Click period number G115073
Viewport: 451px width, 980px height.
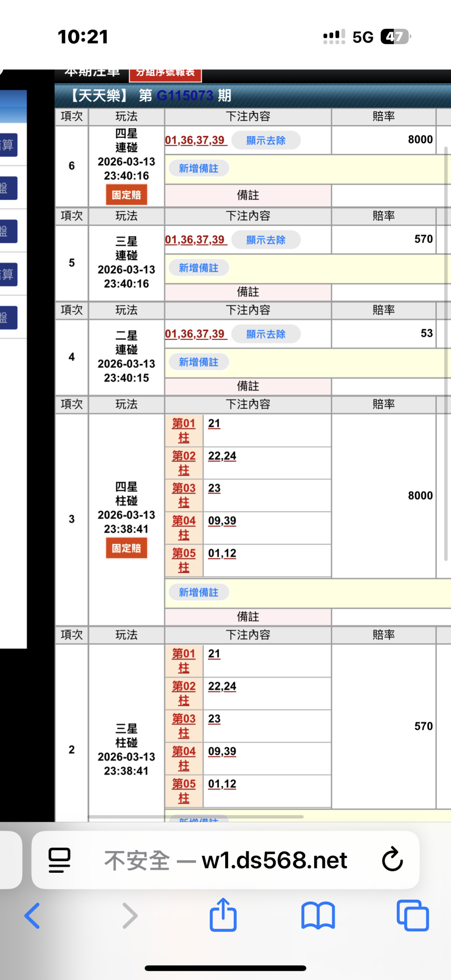185,96
